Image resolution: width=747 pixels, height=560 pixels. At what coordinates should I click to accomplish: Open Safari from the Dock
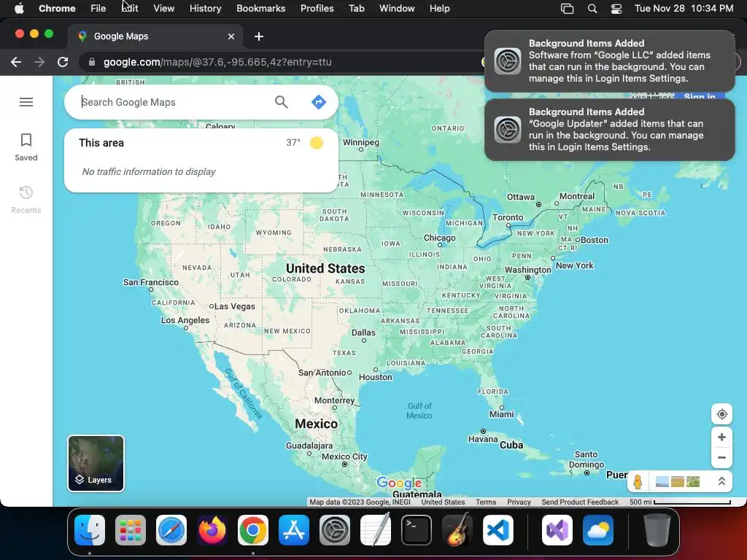tap(171, 530)
